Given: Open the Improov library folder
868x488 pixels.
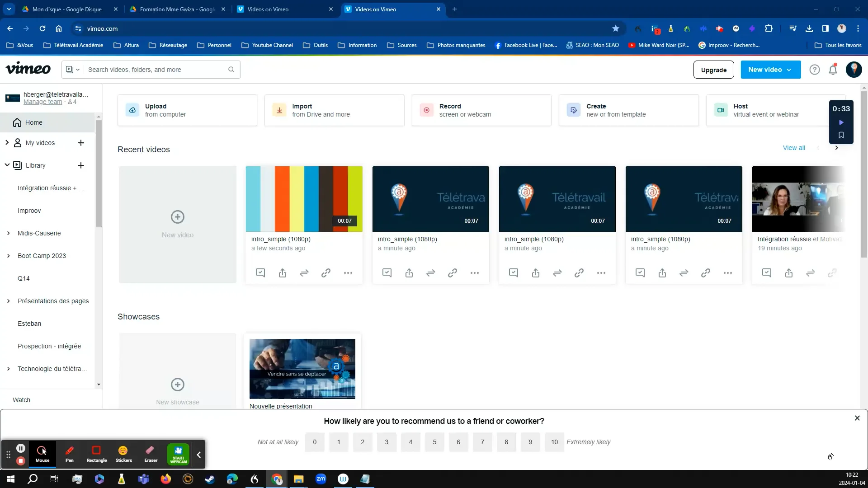Looking at the screenshot, I should [29, 211].
